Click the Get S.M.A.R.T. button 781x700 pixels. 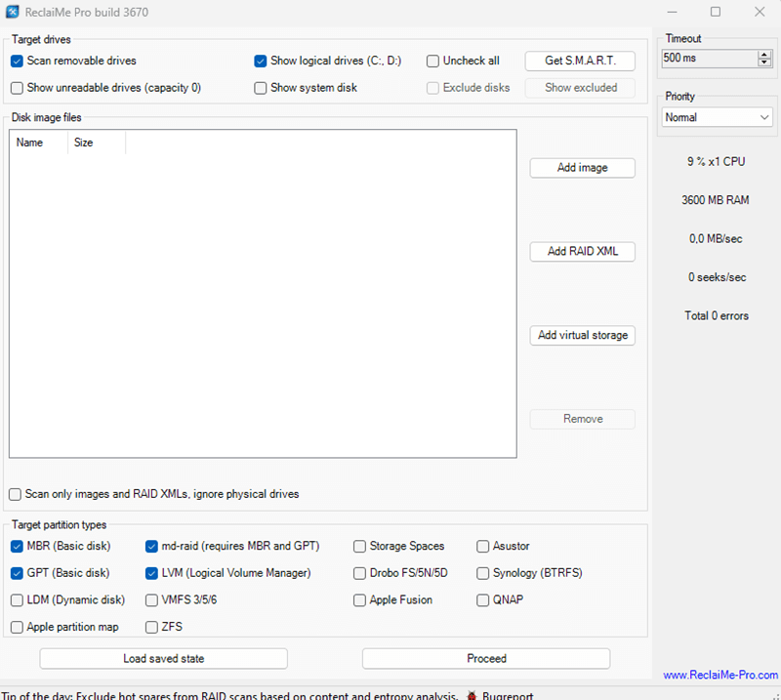[580, 61]
